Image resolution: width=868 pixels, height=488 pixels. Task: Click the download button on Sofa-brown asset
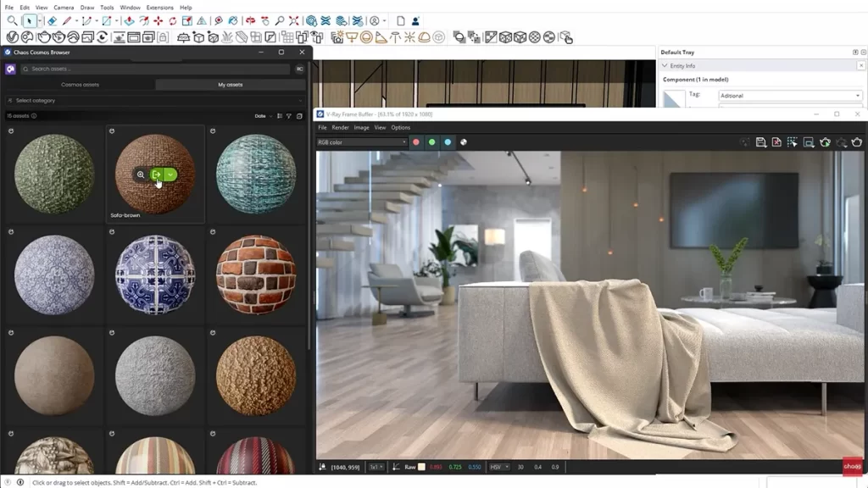coord(157,175)
